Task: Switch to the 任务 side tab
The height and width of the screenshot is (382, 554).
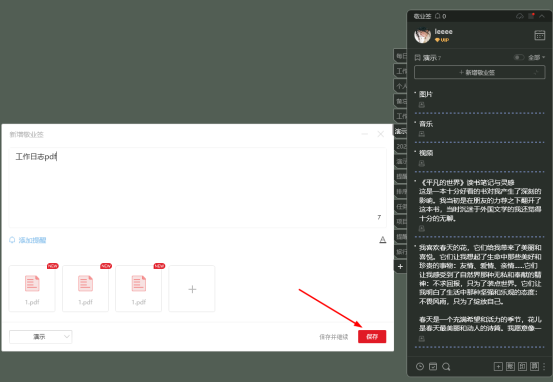Action: 401,207
